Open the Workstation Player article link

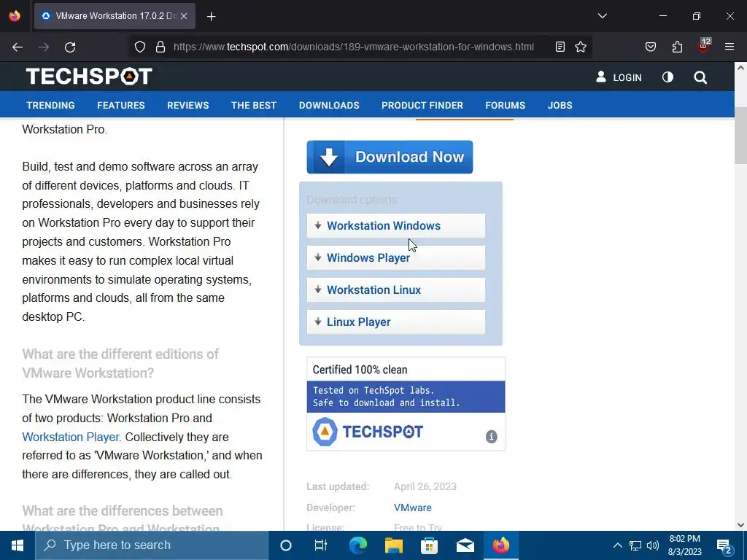point(71,437)
